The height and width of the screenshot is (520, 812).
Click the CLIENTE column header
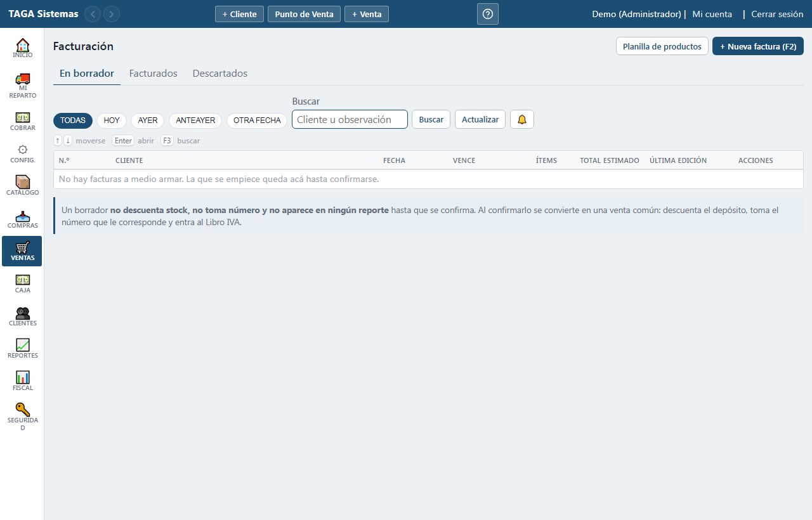click(129, 160)
